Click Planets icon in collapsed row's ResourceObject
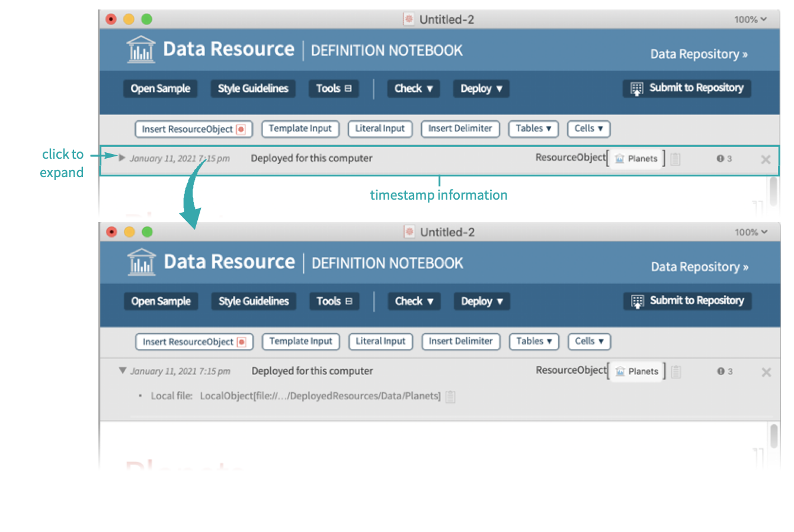Image resolution: width=794 pixels, height=532 pixels. point(620,159)
